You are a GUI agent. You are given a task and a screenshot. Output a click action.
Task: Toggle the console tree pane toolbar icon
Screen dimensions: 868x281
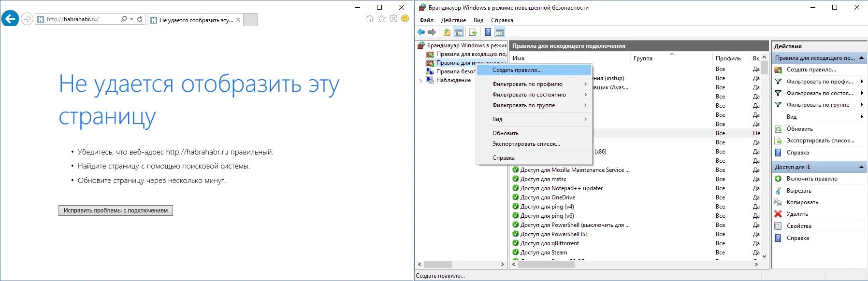pyautogui.click(x=459, y=32)
